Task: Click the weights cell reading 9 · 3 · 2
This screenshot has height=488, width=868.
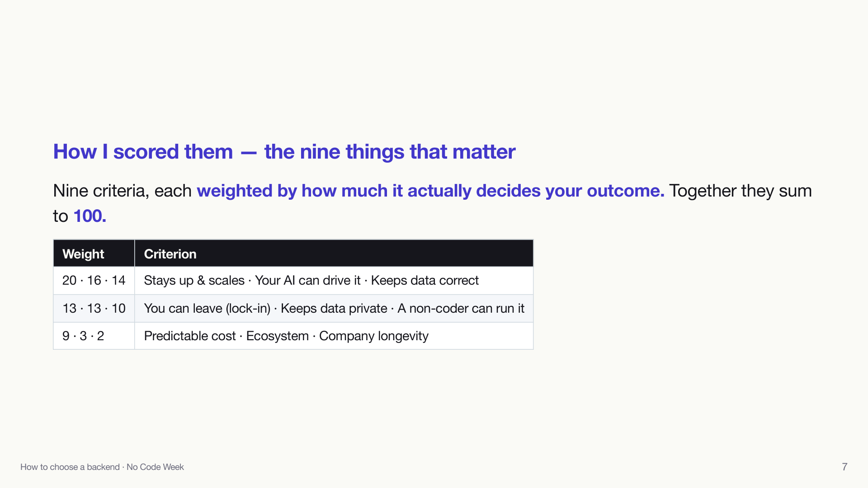Action: tap(94, 336)
